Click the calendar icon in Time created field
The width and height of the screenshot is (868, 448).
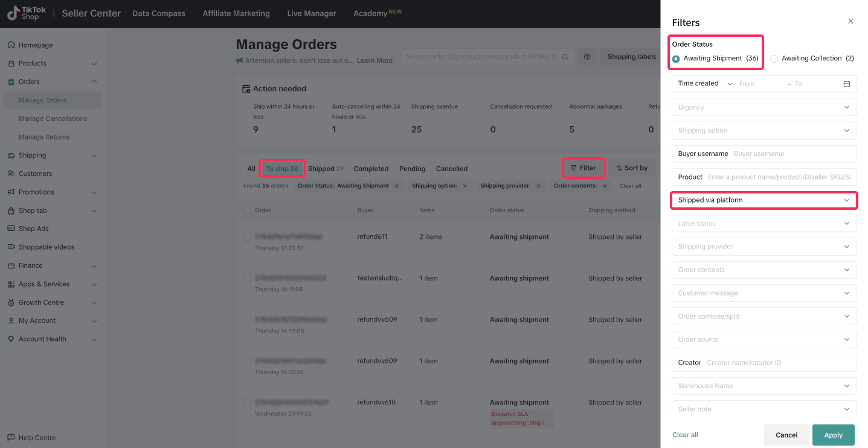point(846,84)
